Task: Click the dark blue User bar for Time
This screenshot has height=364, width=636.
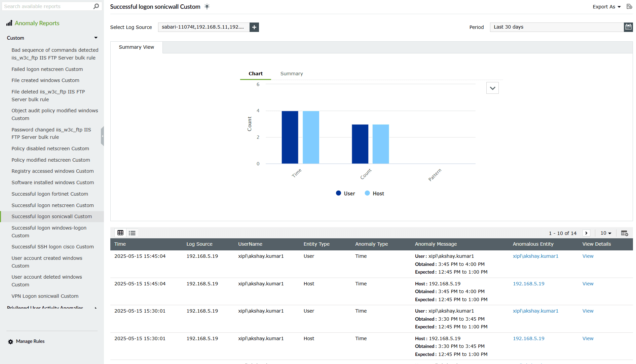Action: (290, 137)
